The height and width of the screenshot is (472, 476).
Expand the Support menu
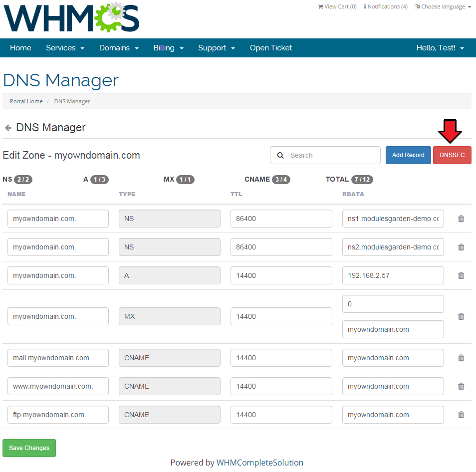pyautogui.click(x=217, y=48)
